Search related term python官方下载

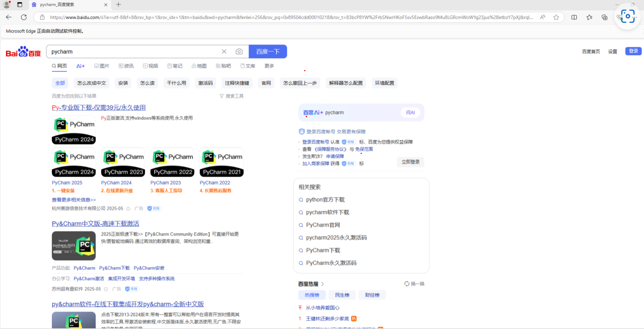click(x=325, y=199)
